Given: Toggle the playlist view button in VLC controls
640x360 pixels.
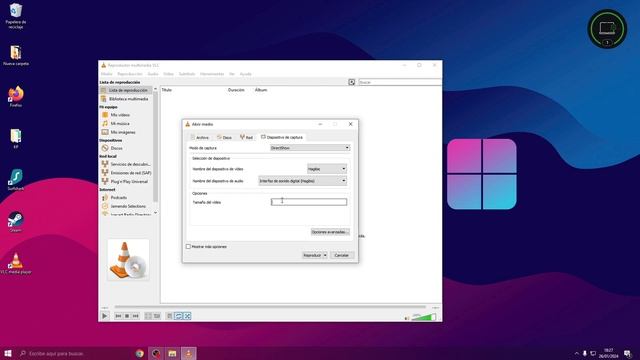Looking at the screenshot, I should tap(169, 316).
